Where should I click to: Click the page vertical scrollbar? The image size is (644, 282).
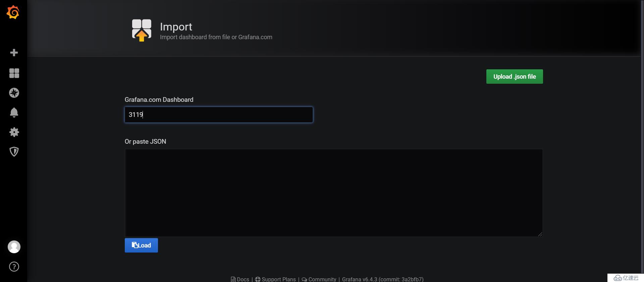tap(642, 137)
